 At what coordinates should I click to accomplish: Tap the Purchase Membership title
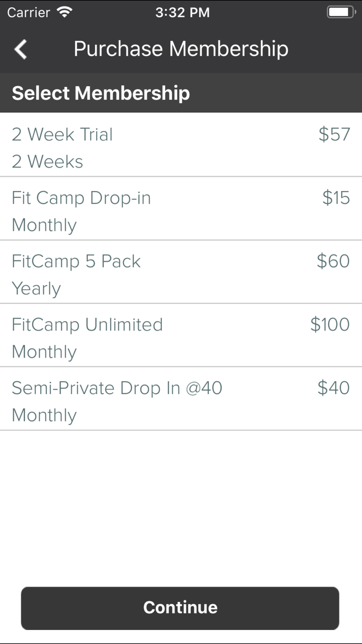pyautogui.click(x=181, y=49)
